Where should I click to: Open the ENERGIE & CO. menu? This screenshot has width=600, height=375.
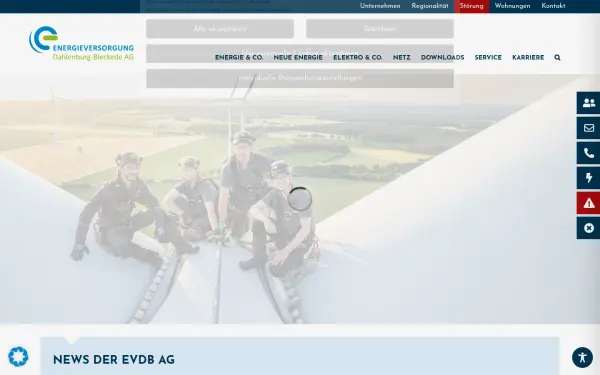tap(239, 57)
